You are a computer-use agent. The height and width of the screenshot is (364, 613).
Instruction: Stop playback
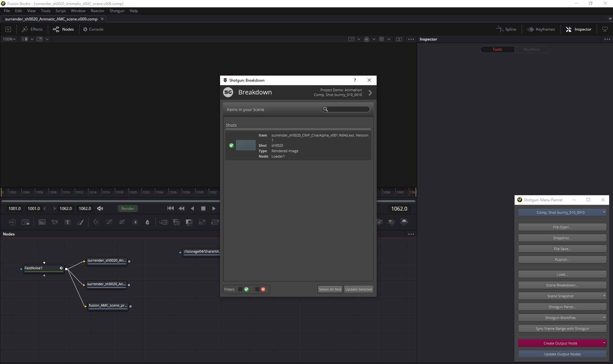203,209
